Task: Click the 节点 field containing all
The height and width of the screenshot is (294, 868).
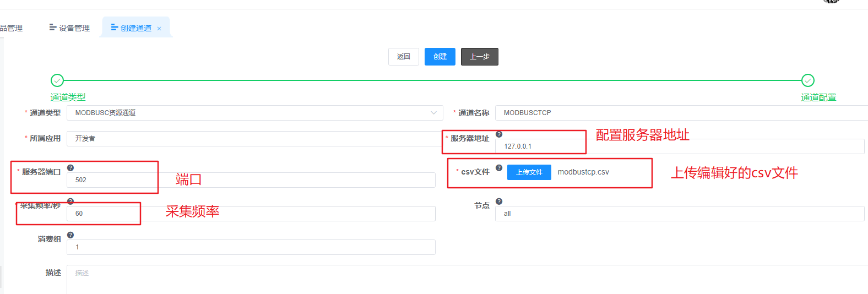Action: [680, 214]
